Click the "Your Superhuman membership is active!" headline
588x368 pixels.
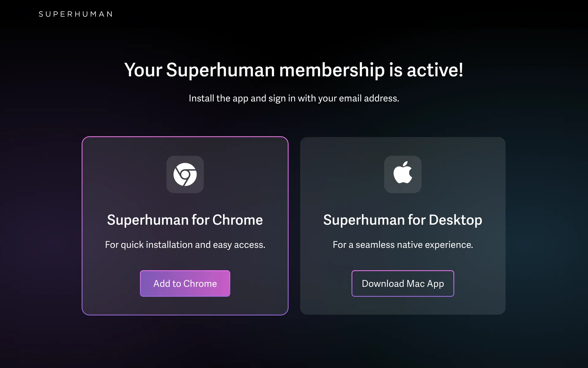click(294, 70)
